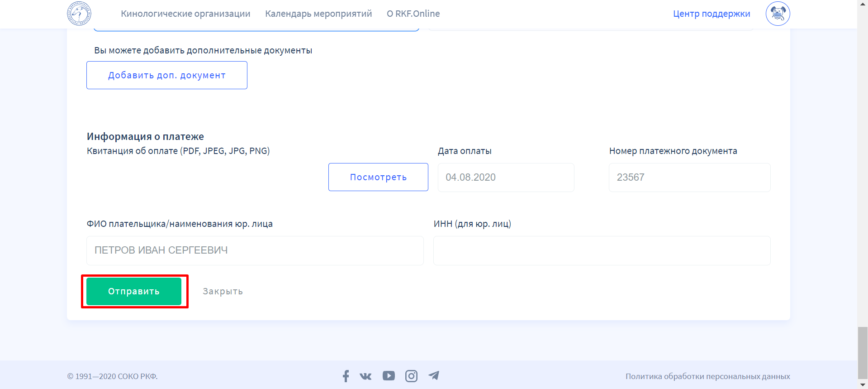Viewport: 868px width, 389px height.
Task: Visit Центр поддержки link
Action: (x=711, y=14)
